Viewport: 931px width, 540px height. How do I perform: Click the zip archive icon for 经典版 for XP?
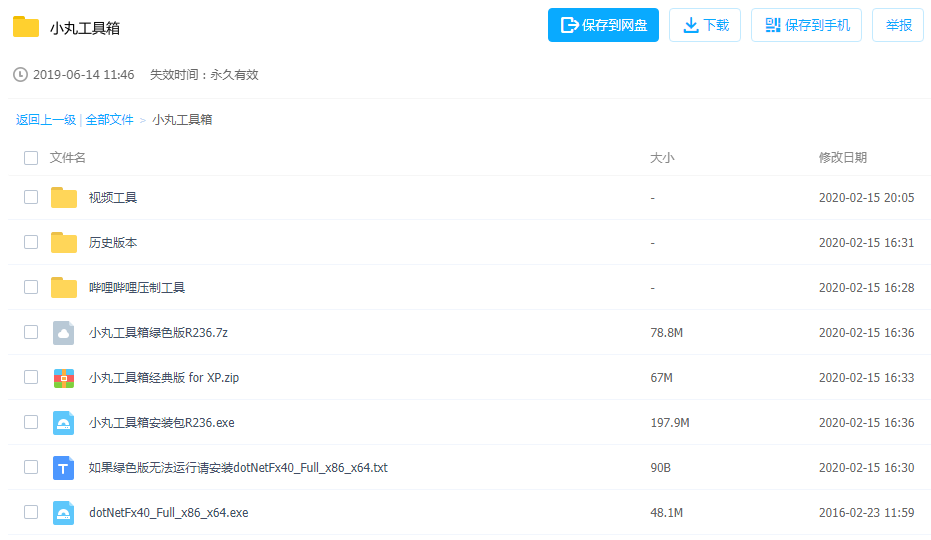coord(64,378)
